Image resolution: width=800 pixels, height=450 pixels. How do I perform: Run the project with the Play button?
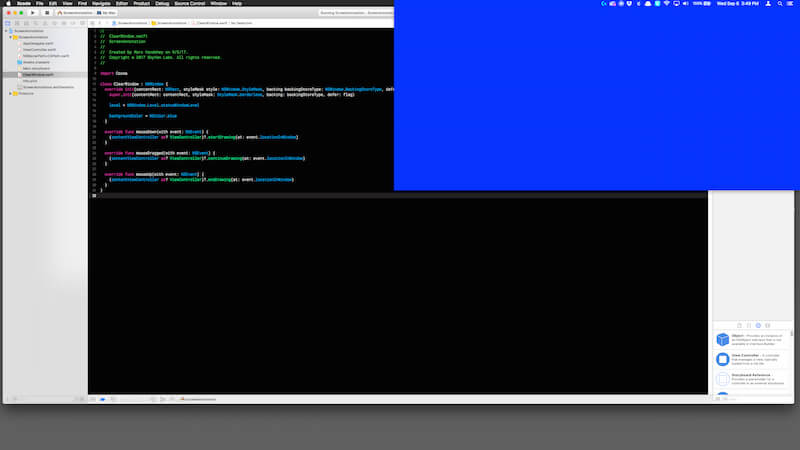point(33,13)
